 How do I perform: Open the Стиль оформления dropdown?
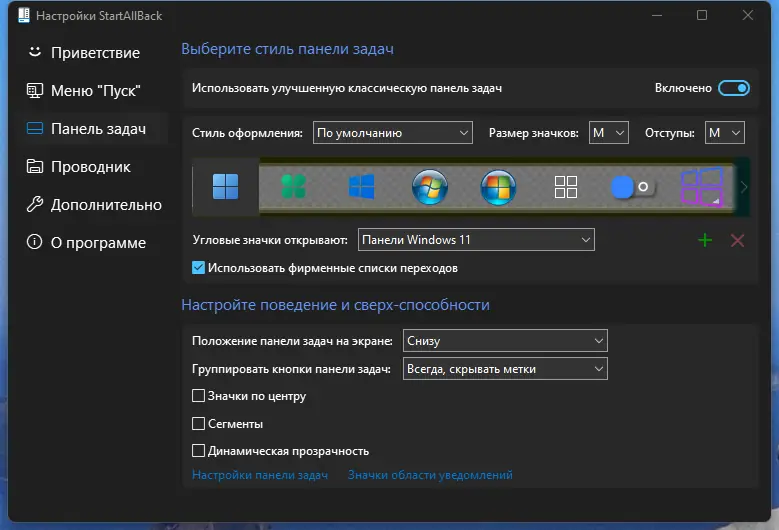pos(392,133)
